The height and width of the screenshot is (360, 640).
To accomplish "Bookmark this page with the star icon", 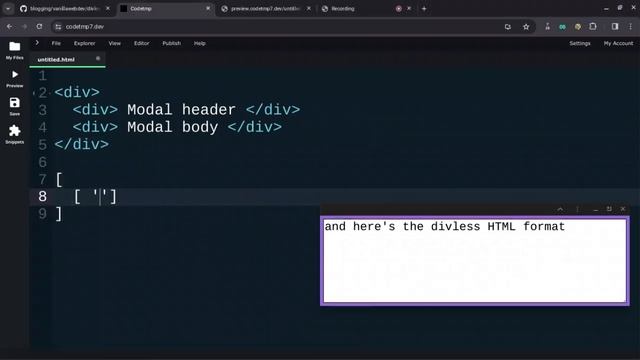I will coord(526,27).
